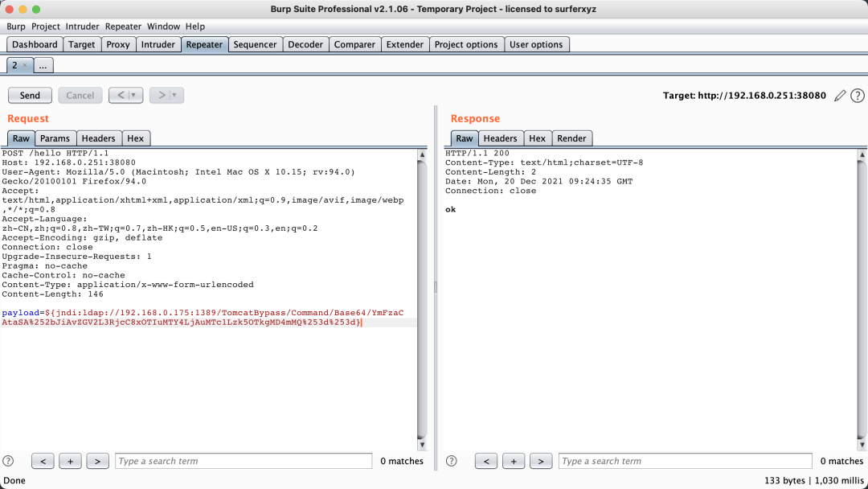Expand back history dropdown arrow
This screenshot has width=868, height=489.
pyautogui.click(x=133, y=95)
